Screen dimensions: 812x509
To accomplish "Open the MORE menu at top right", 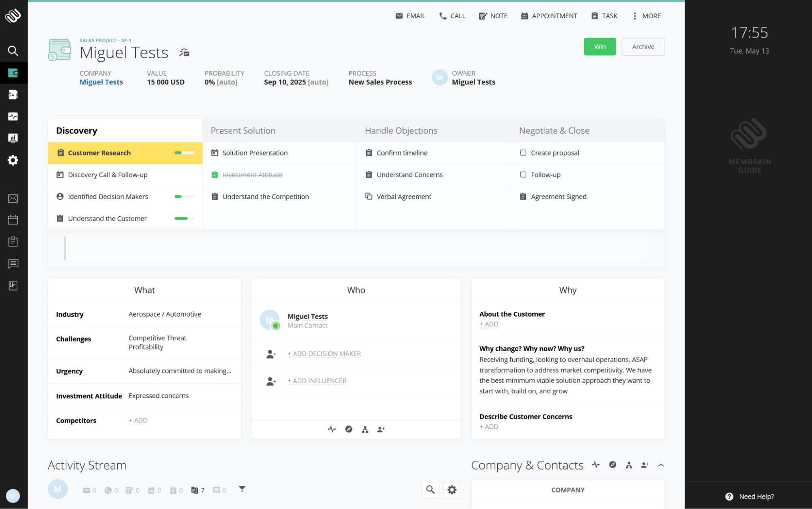I will coord(646,16).
